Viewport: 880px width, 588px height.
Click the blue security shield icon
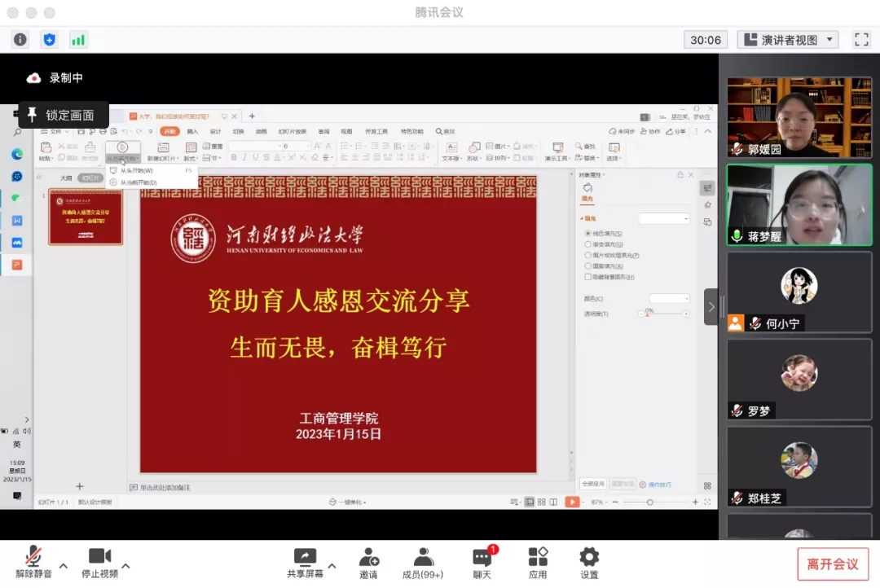pos(49,39)
